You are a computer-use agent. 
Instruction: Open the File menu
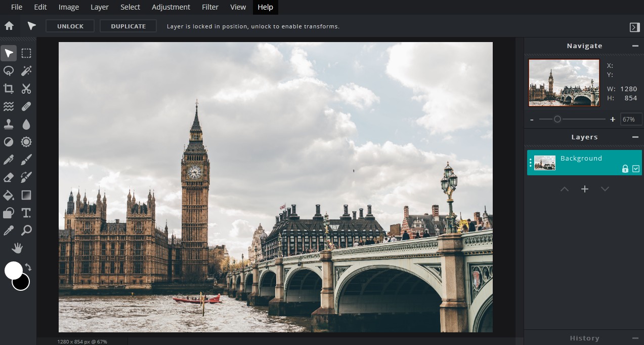click(17, 7)
